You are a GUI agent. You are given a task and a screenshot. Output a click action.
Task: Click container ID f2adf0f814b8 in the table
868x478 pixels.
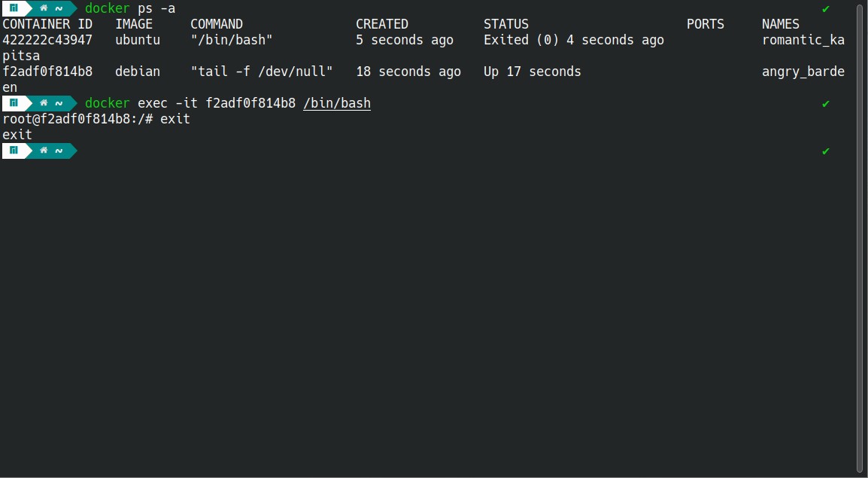[47, 72]
